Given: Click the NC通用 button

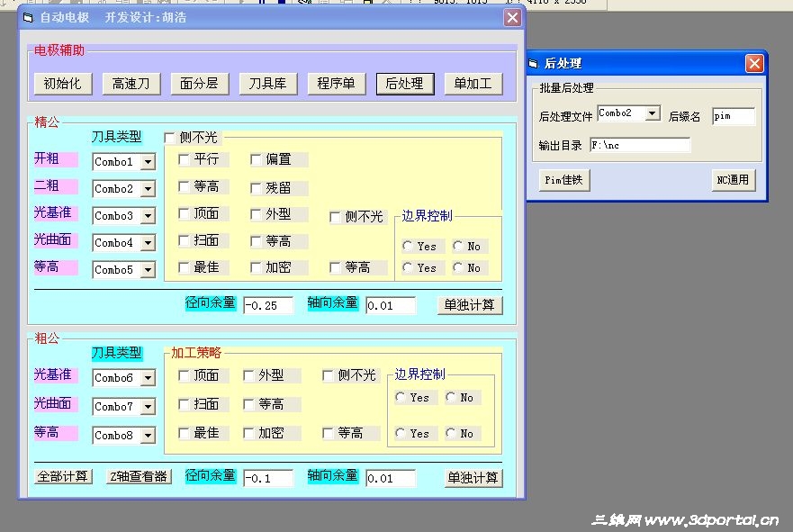Looking at the screenshot, I should tap(732, 180).
